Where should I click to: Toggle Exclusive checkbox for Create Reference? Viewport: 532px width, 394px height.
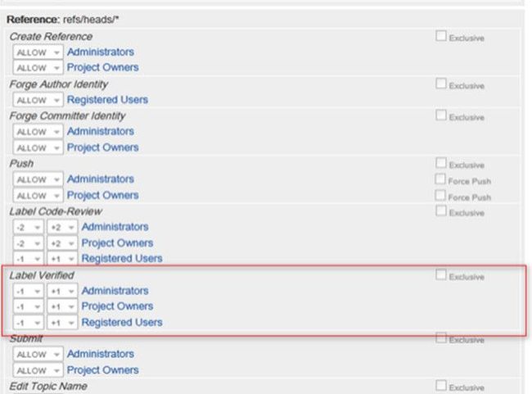[x=441, y=36]
